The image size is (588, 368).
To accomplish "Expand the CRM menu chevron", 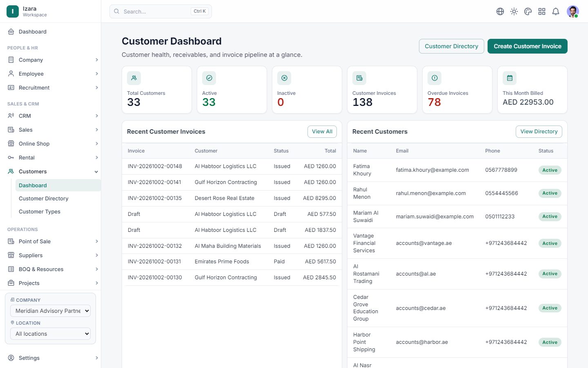I will pyautogui.click(x=97, y=116).
